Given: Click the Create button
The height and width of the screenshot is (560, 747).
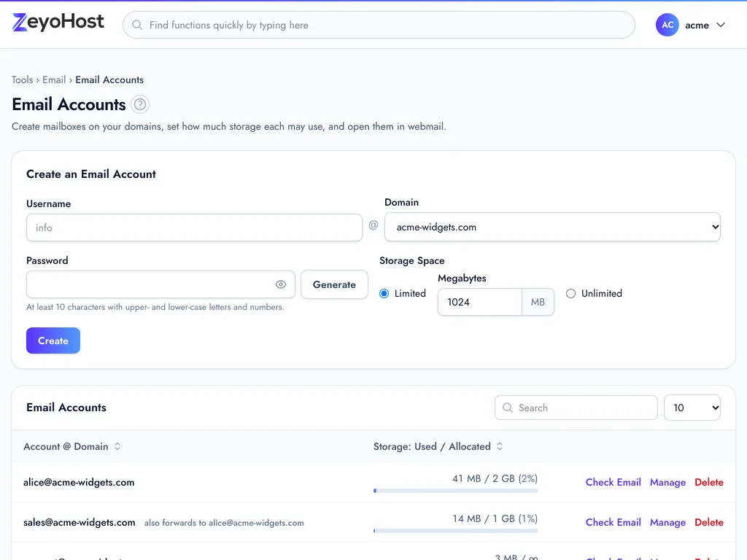Looking at the screenshot, I should click(x=53, y=341).
